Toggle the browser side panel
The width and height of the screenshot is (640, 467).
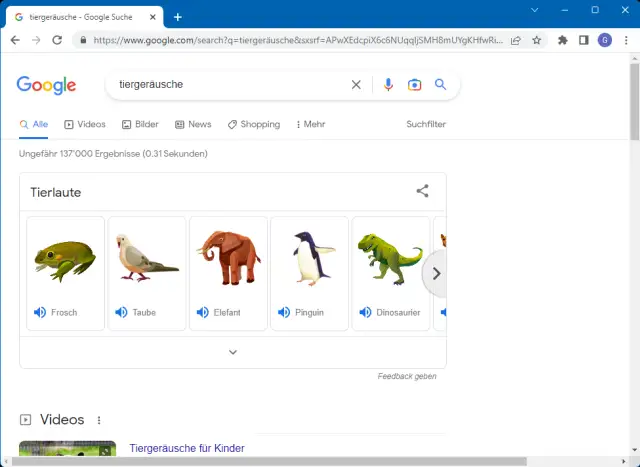pyautogui.click(x=584, y=40)
